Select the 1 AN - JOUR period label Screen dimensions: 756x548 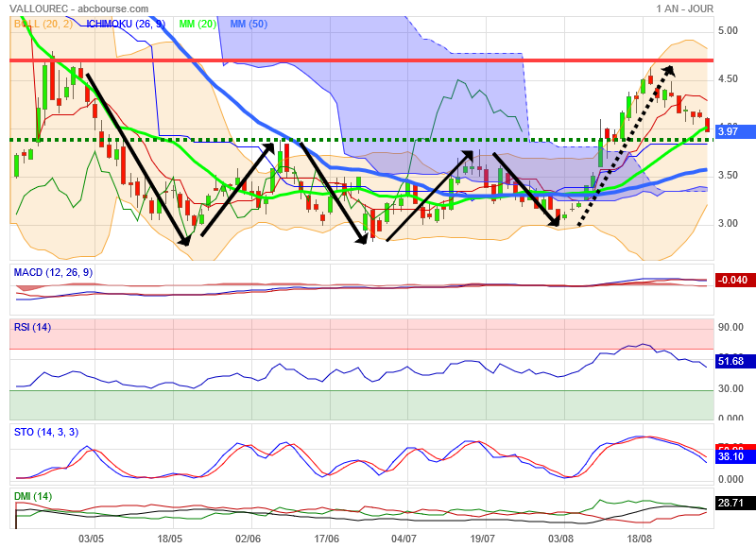click(x=684, y=9)
